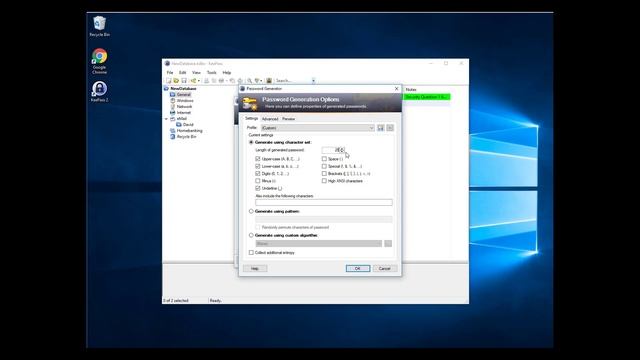Screen dimensions: 640x360
Task: Select the Recycle Bin group in KeePass tree
Action: click(x=187, y=137)
